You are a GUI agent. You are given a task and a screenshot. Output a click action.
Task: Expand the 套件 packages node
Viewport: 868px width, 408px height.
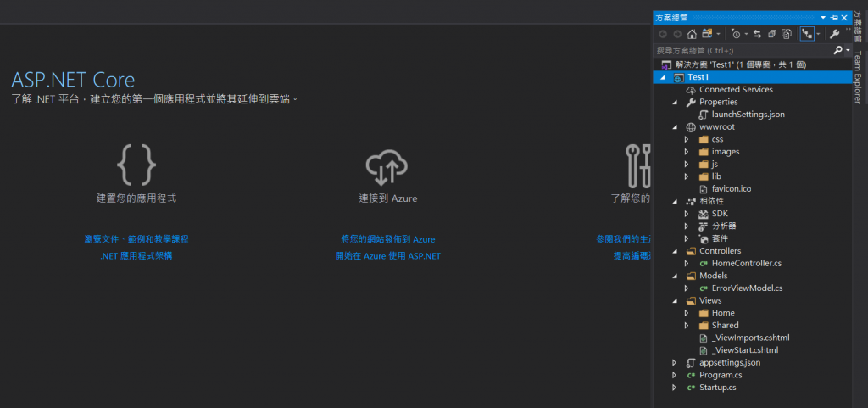tap(687, 238)
